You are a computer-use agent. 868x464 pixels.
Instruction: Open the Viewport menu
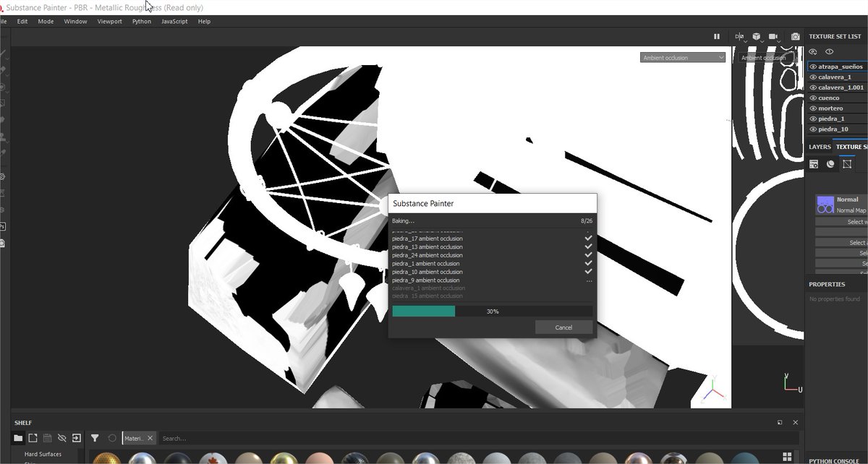point(110,21)
